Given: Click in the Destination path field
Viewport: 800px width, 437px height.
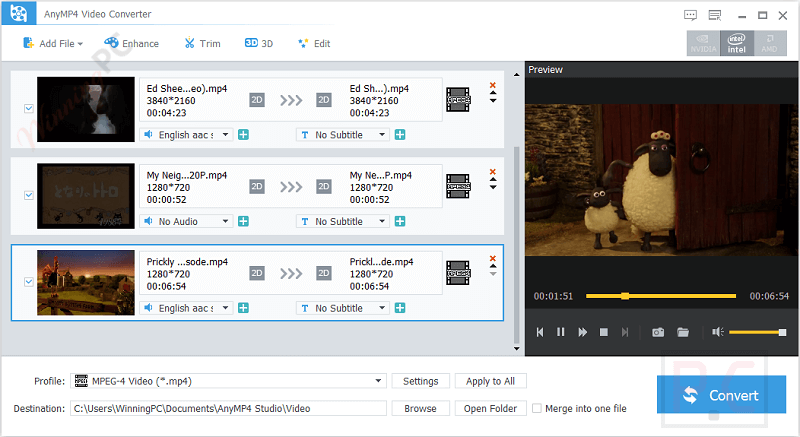Looking at the screenshot, I should [228, 408].
